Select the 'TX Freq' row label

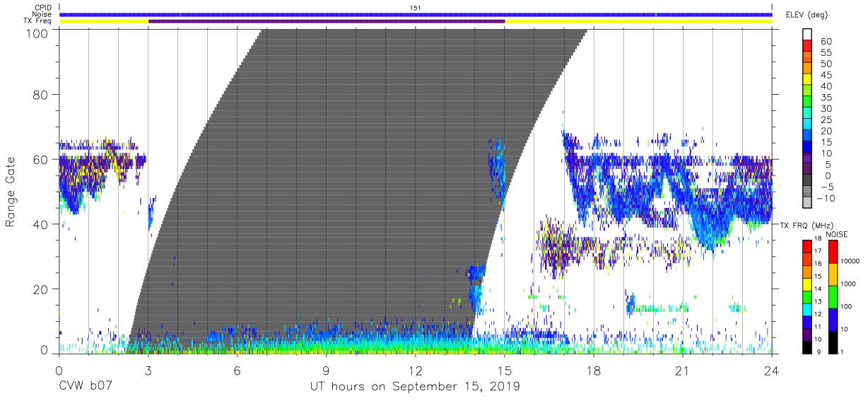[38, 21]
